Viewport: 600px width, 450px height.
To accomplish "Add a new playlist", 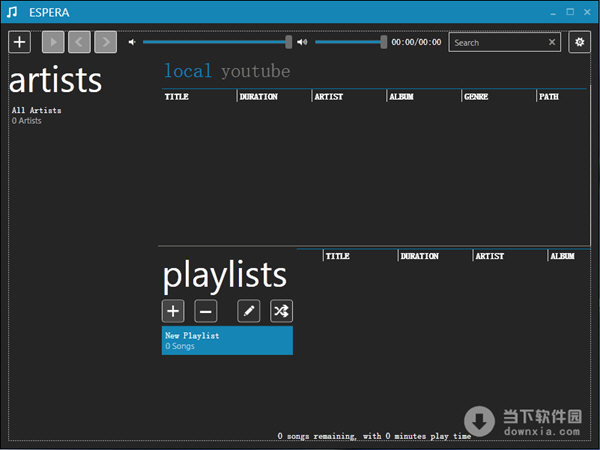I will pos(173,311).
